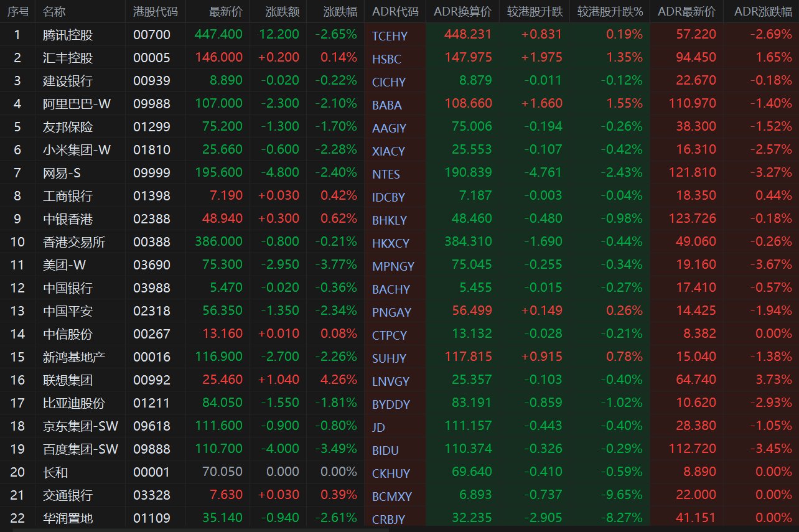Click the IDCBY ADR code

coord(388,197)
